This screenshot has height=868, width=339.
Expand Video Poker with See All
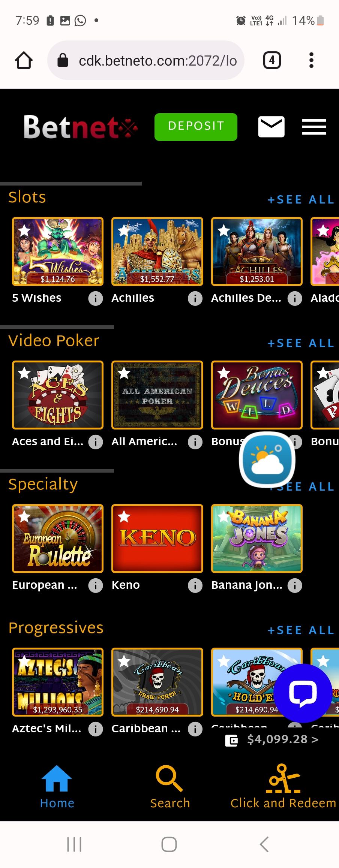coord(301,343)
